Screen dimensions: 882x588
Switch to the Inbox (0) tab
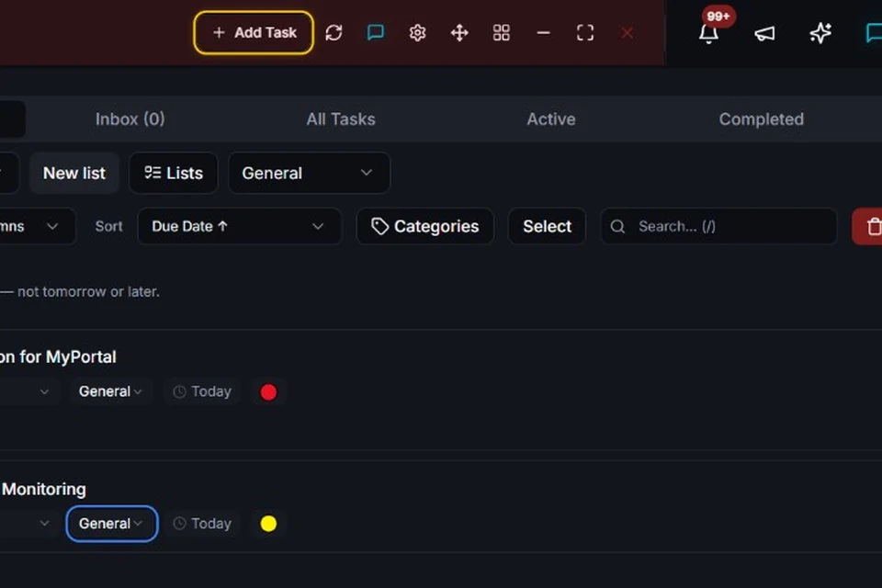tap(130, 119)
